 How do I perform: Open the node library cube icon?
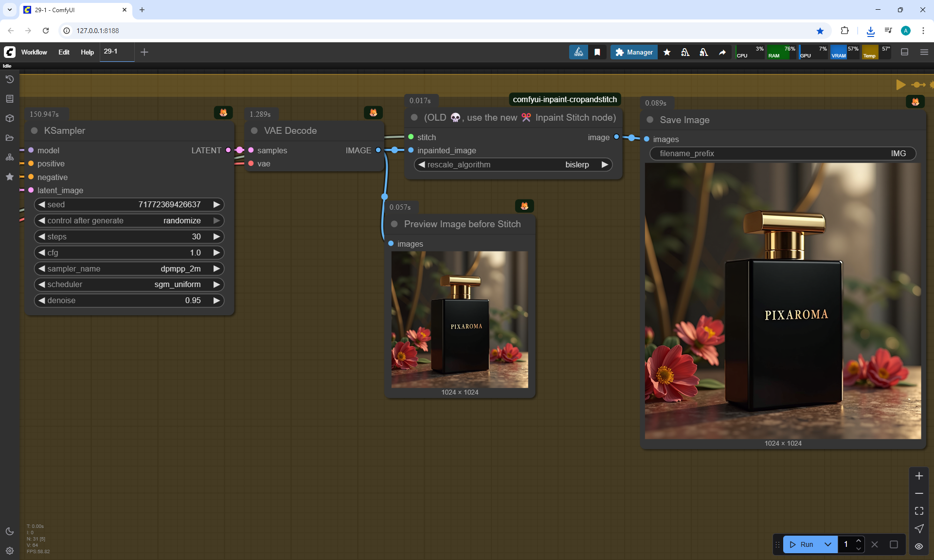[x=9, y=118]
